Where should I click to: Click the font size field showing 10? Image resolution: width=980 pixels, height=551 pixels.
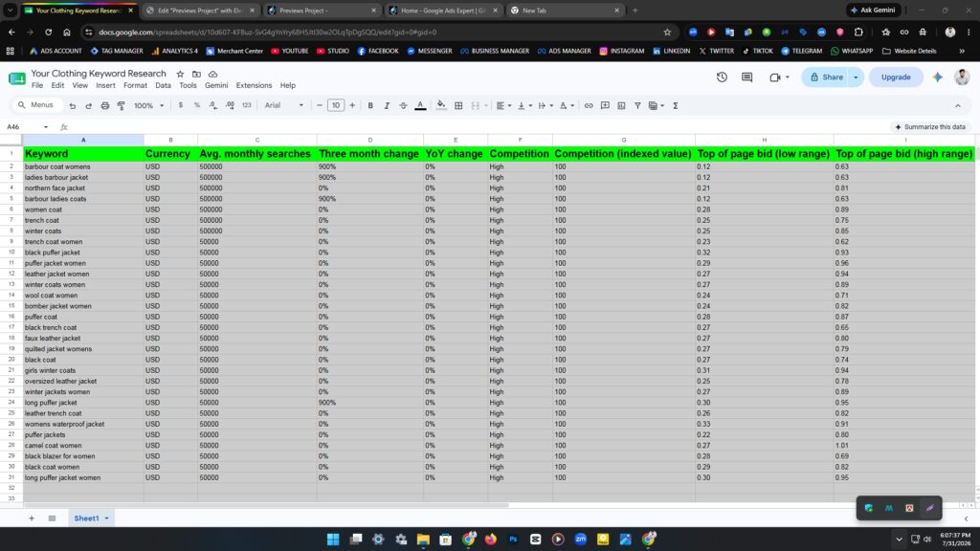pos(336,105)
